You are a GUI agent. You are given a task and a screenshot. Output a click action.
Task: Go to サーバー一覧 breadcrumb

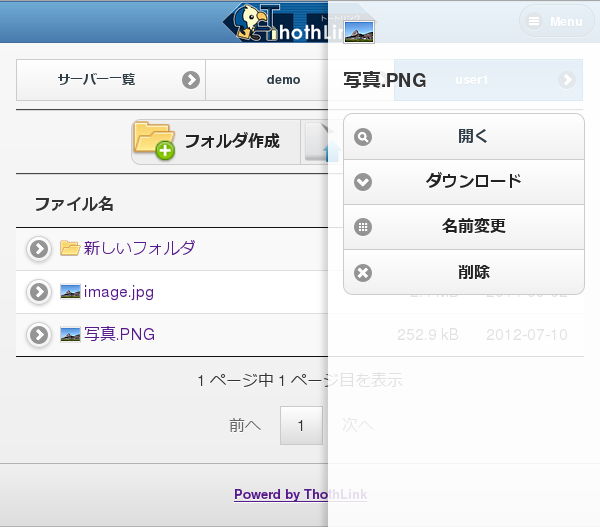coord(111,80)
